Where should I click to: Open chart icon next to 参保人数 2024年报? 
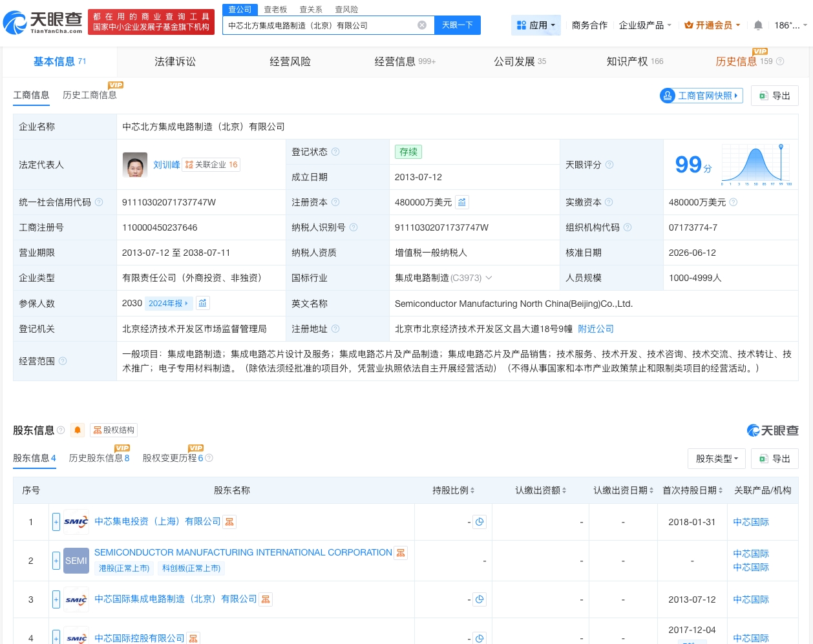click(x=202, y=303)
